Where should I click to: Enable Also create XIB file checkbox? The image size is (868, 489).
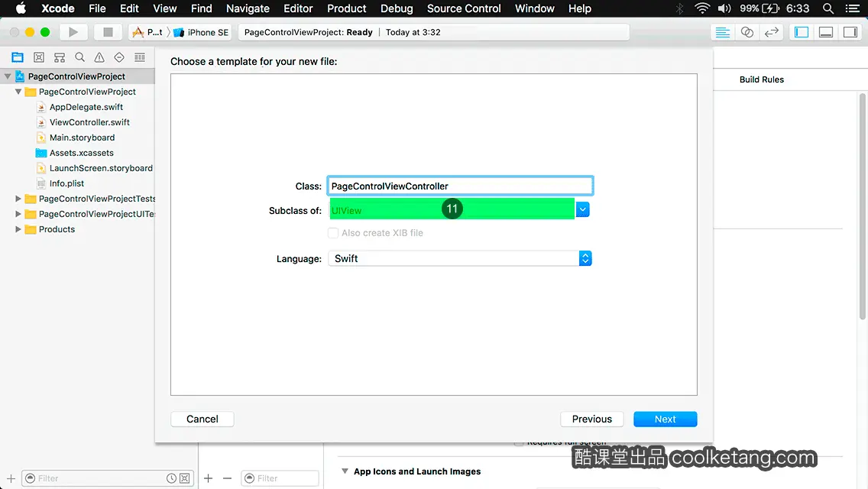(332, 232)
